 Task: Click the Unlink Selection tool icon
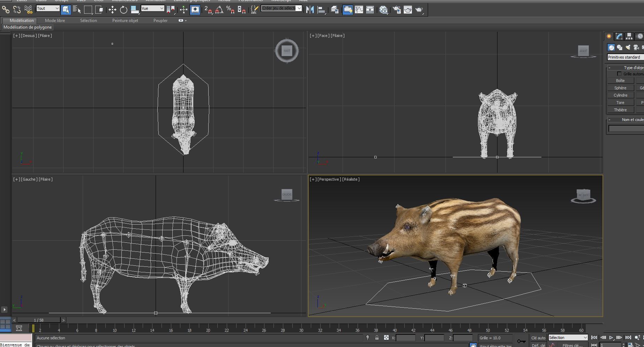[x=17, y=10]
